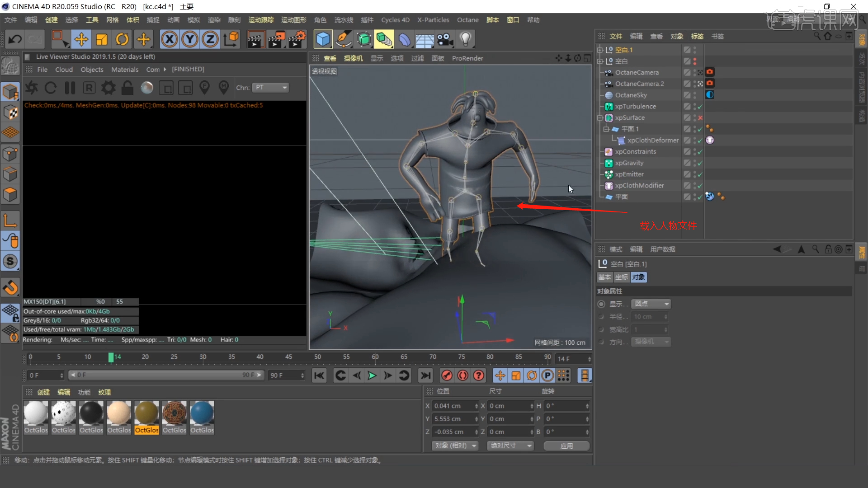Disable the xpGravity green checkmark
The width and height of the screenshot is (868, 488).
(x=699, y=163)
